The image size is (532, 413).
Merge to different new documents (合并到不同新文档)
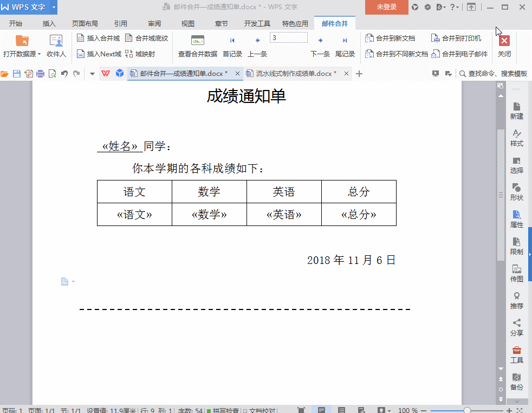point(396,54)
